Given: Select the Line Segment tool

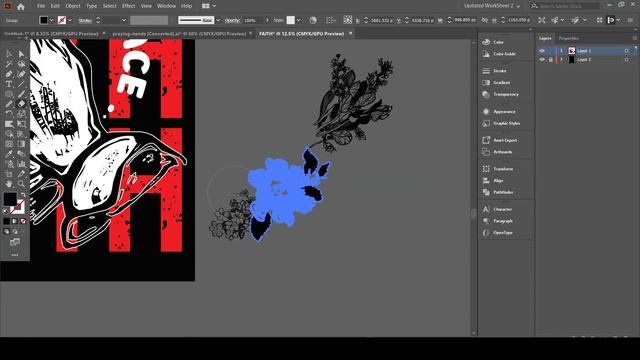Looking at the screenshot, I should [x=21, y=84].
